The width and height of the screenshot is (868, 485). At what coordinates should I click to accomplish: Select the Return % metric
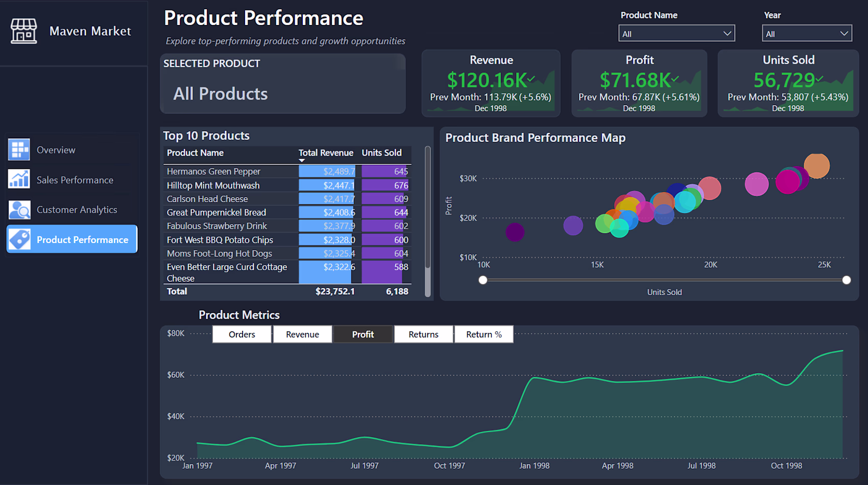484,334
